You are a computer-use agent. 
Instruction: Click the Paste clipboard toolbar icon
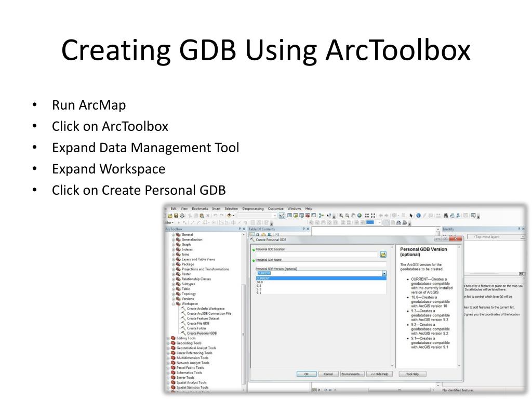[202, 216]
